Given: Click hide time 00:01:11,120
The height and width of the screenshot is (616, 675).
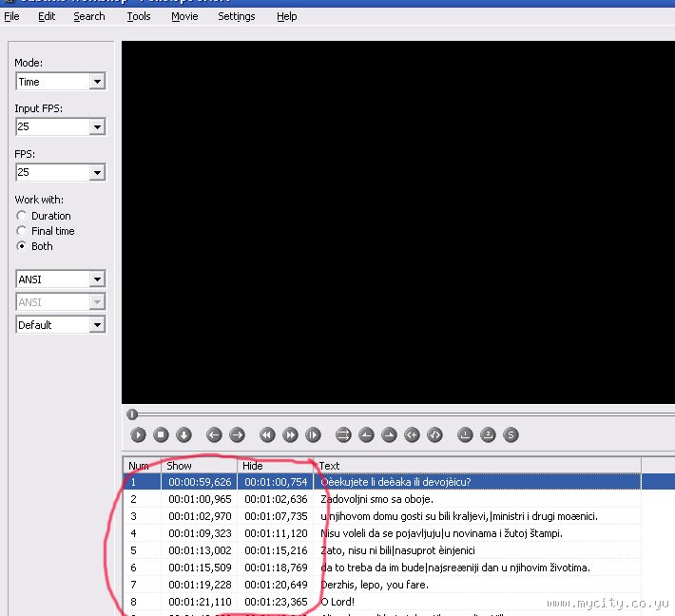Looking at the screenshot, I should coord(276,533).
